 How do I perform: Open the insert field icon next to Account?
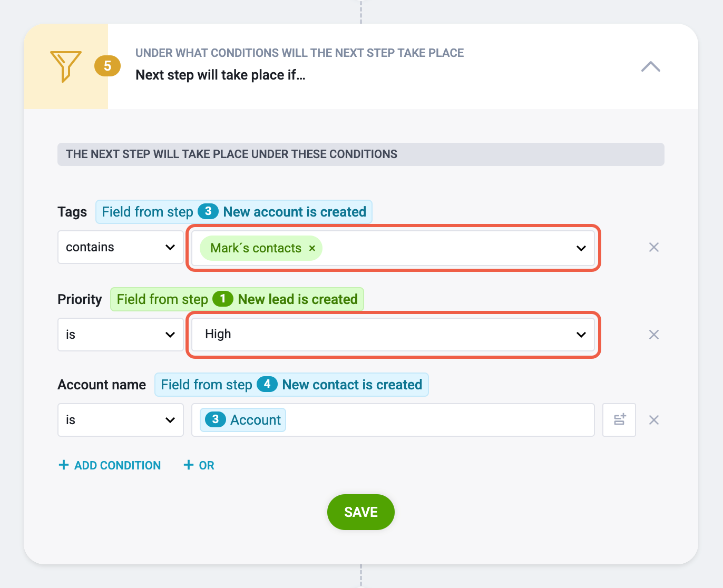tap(619, 420)
